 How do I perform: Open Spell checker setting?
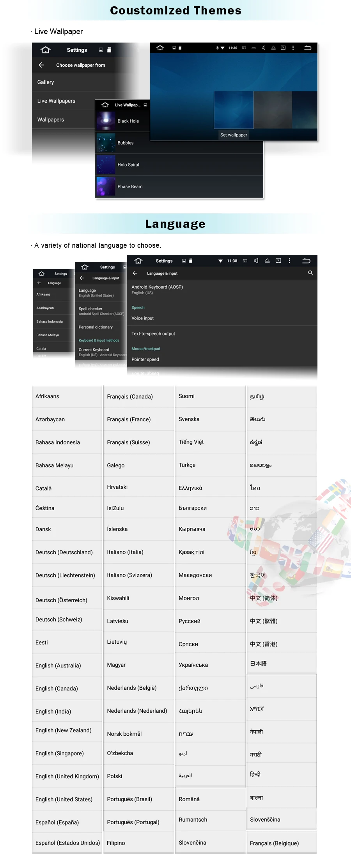(101, 311)
